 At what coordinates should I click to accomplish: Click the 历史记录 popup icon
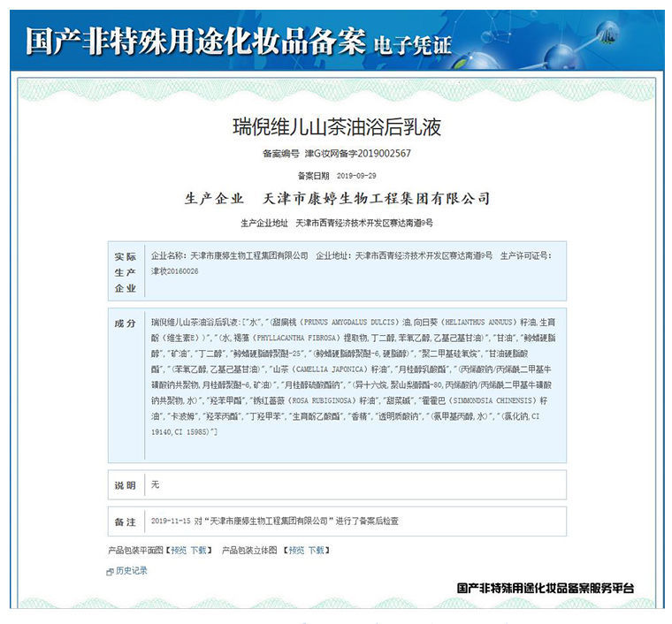pos(110,572)
